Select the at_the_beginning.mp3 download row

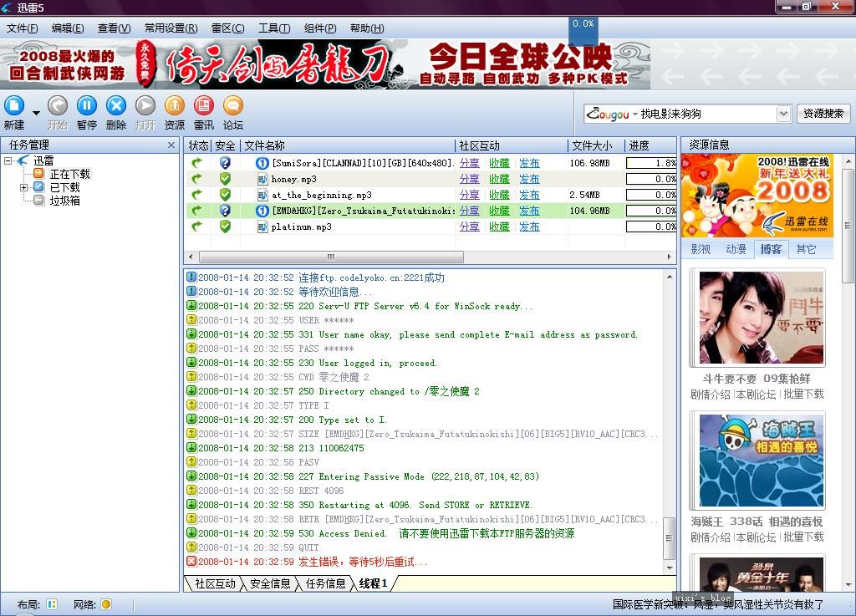tap(431, 195)
